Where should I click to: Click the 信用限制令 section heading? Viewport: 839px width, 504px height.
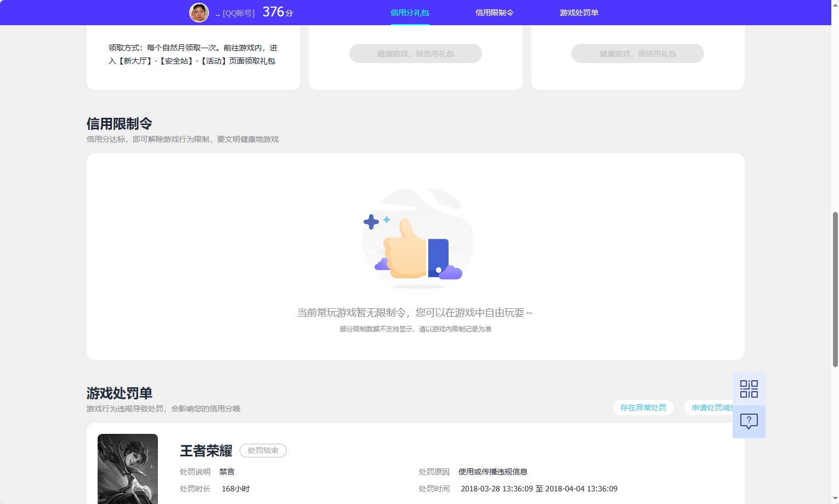pos(120,124)
